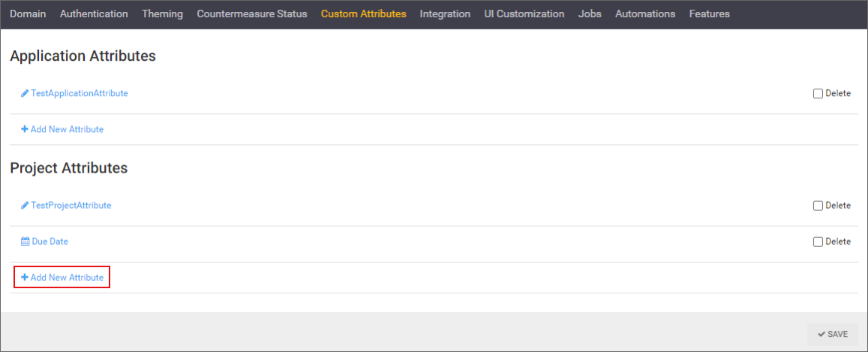
Task: Open the Domain tab
Action: pyautogui.click(x=28, y=14)
